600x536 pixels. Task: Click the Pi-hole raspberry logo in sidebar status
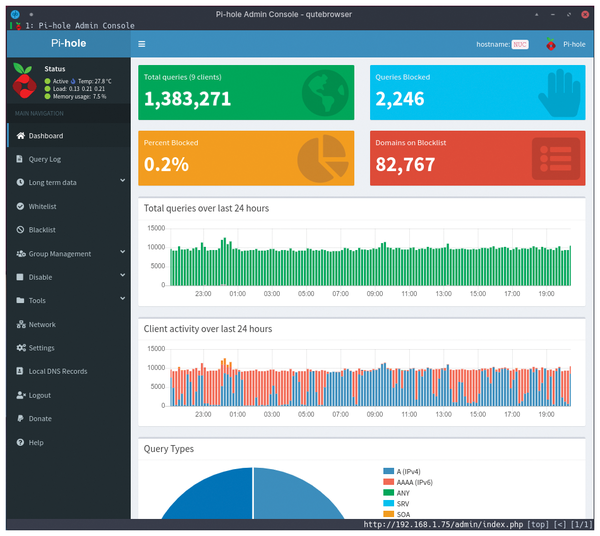click(24, 81)
